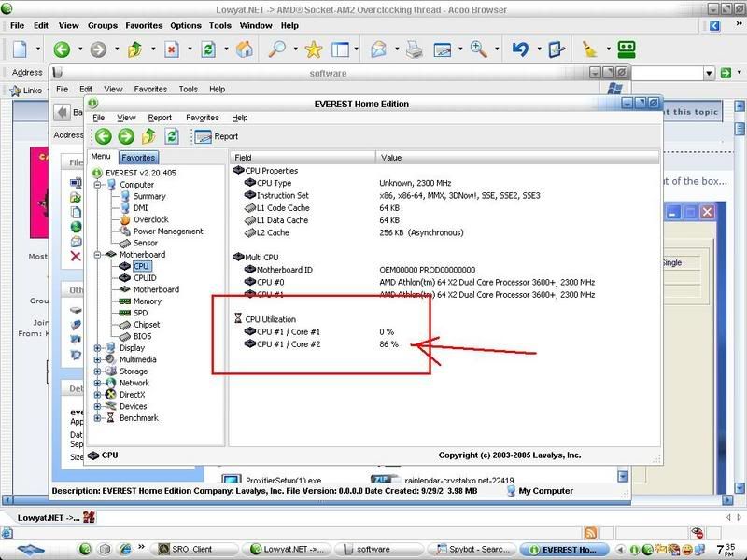Viewport: 747px width, 560px height.
Task: Click the EVEREST Refresh toolbar icon
Action: tap(172, 136)
